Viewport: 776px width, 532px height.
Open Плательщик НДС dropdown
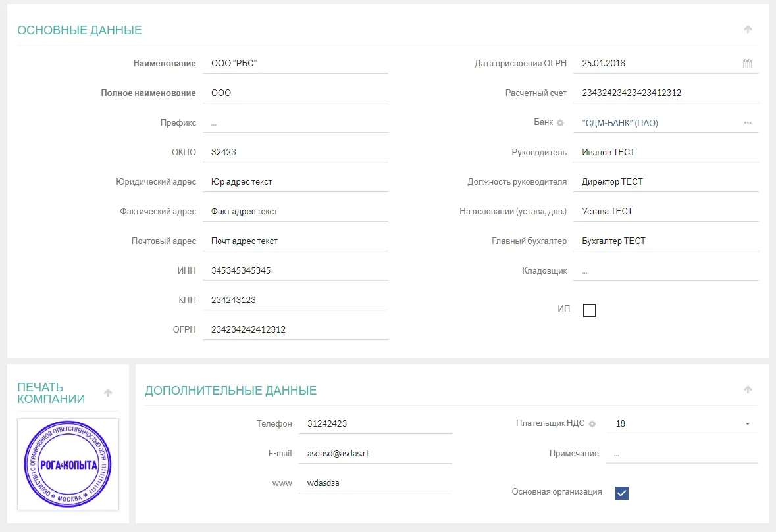point(747,424)
